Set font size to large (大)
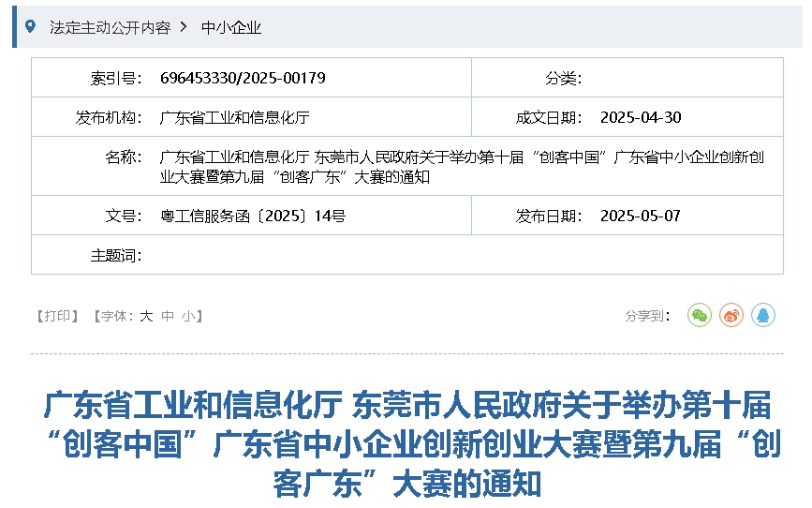812x508 pixels. pos(146,317)
